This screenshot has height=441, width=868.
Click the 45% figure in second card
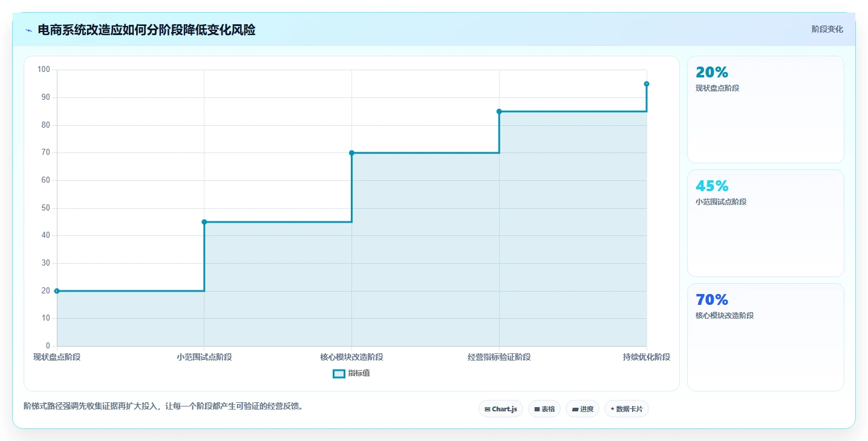712,186
